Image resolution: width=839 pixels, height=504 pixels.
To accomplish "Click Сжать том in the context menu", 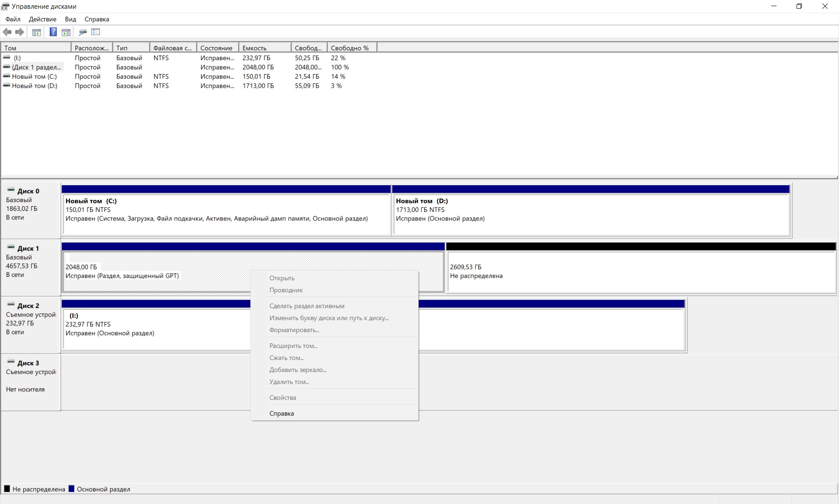I will 335,358.
